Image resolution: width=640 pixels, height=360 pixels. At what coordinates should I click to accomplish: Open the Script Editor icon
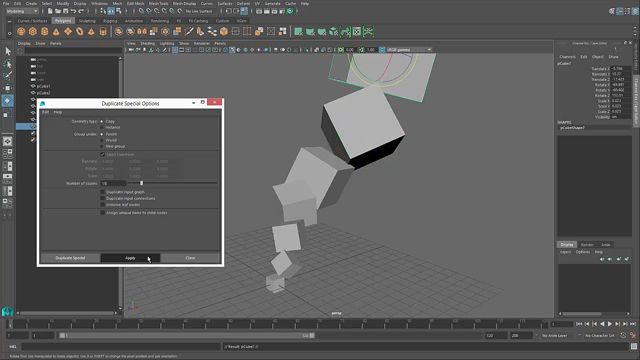point(633,347)
